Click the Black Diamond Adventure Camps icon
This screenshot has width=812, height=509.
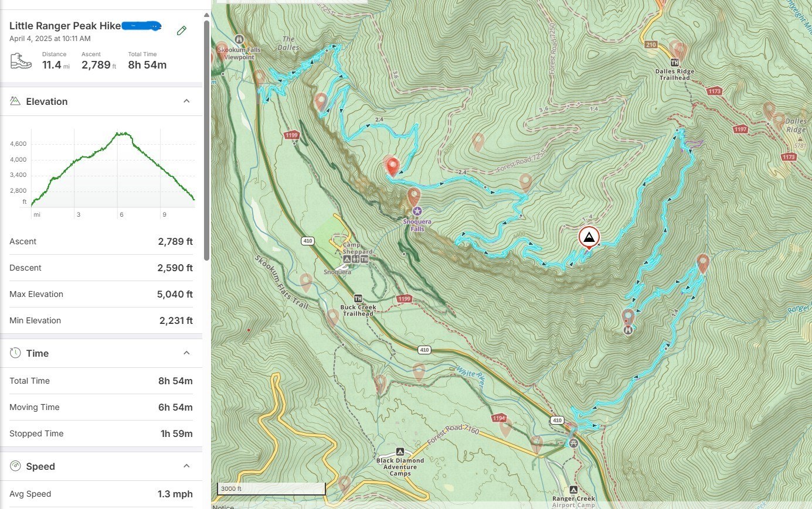[400, 452]
